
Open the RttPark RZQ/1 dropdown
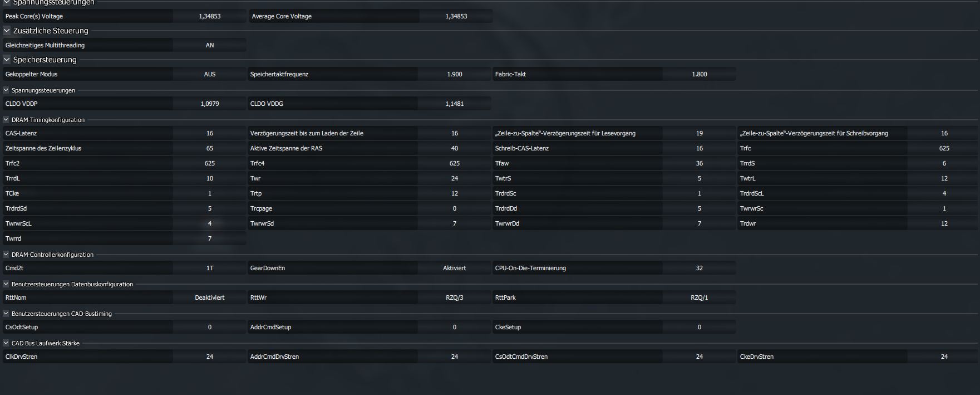pos(700,298)
